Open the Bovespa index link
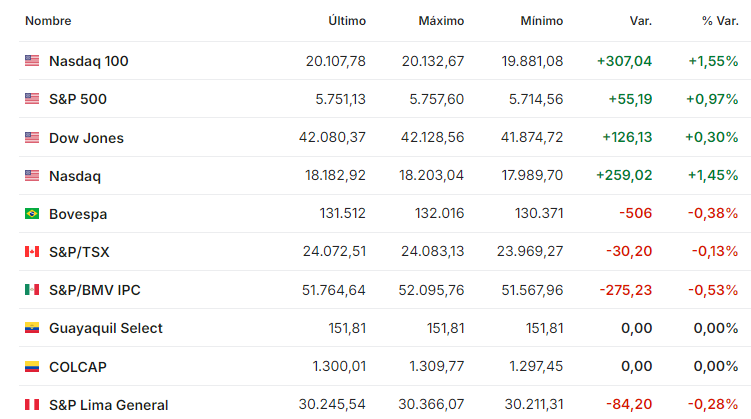751x419 pixels. point(78,214)
